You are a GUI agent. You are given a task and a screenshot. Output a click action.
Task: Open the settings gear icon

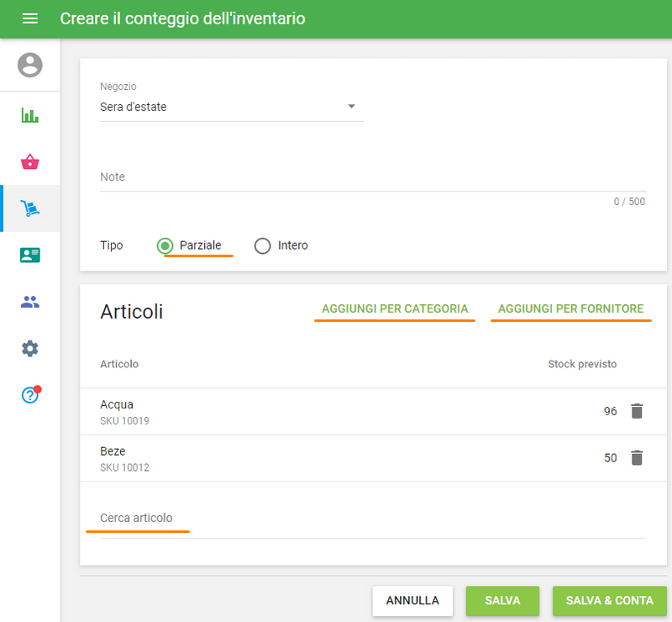pyautogui.click(x=30, y=349)
